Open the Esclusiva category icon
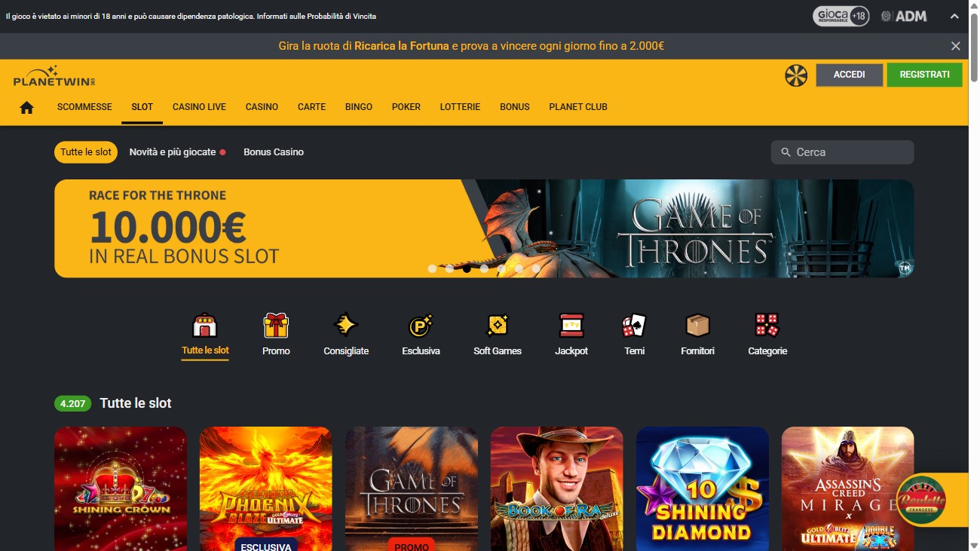980x551 pixels. 421,326
